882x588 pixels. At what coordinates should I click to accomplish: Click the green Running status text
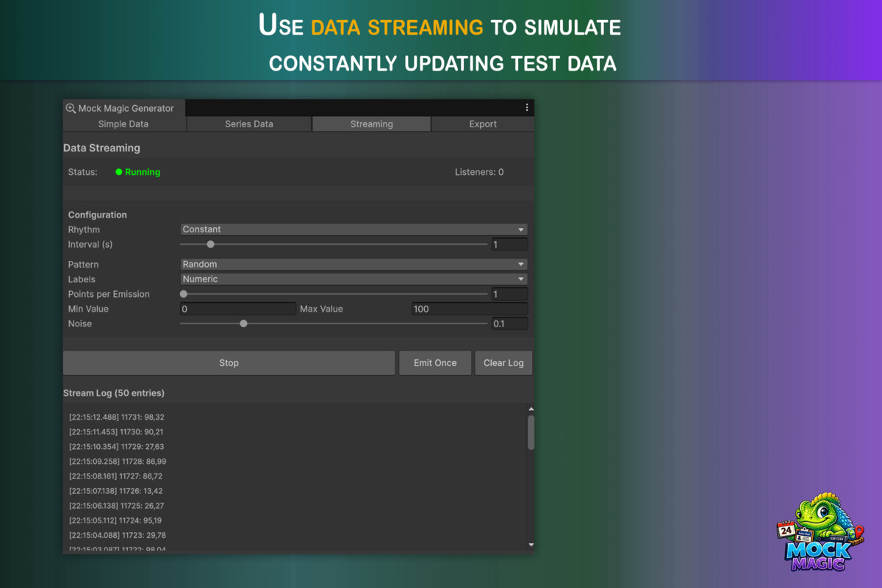(x=143, y=172)
